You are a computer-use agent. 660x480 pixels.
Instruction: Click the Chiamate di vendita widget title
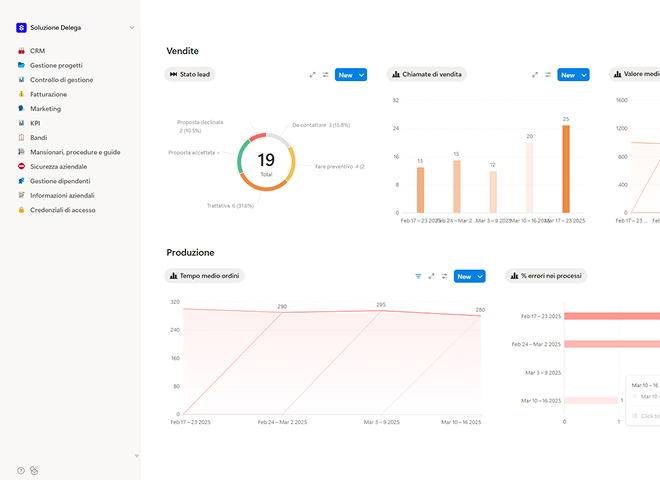pyautogui.click(x=431, y=75)
